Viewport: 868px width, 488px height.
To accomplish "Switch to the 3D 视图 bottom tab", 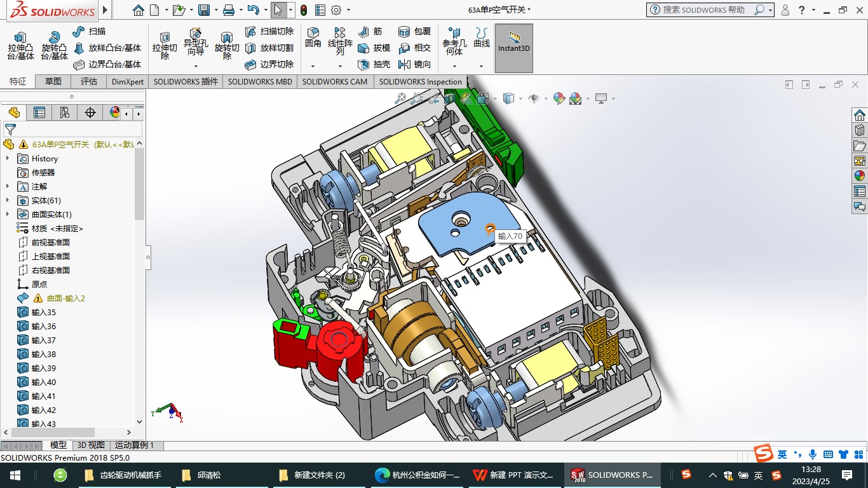I will click(91, 445).
